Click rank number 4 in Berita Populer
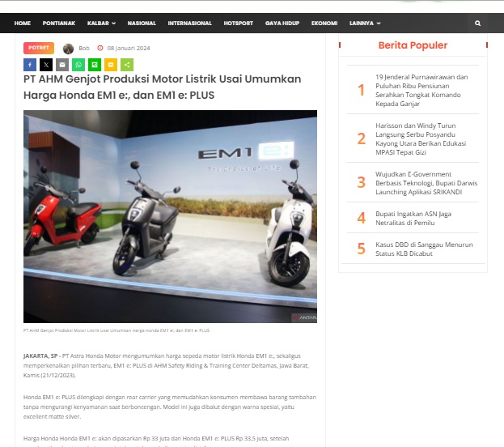Image resolution: width=504 pixels, height=447 pixels. tap(362, 218)
